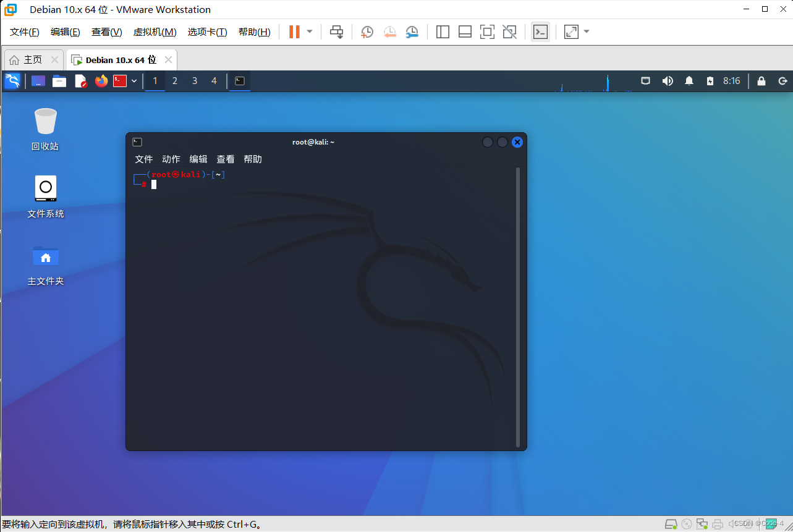Viewport: 793px width, 532px height.
Task: Launch Firefox from the Kali panel
Action: [101, 81]
